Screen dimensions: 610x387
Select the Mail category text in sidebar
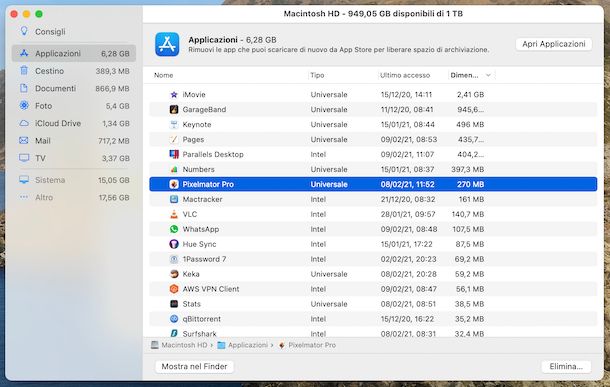coord(43,141)
